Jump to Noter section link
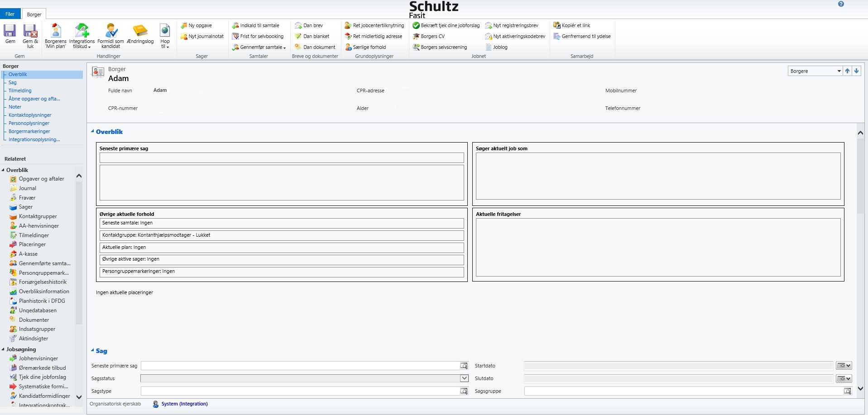868x415 pixels. 15,107
